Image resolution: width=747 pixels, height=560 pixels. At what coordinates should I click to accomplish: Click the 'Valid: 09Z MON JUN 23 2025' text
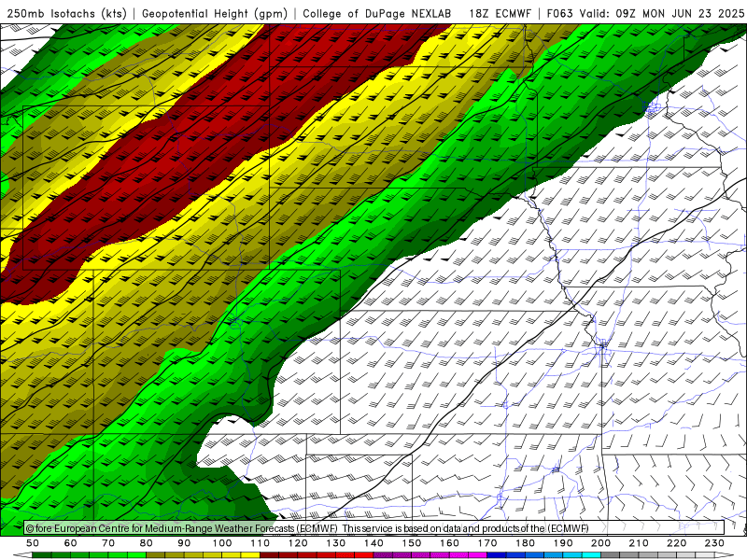[662, 13]
